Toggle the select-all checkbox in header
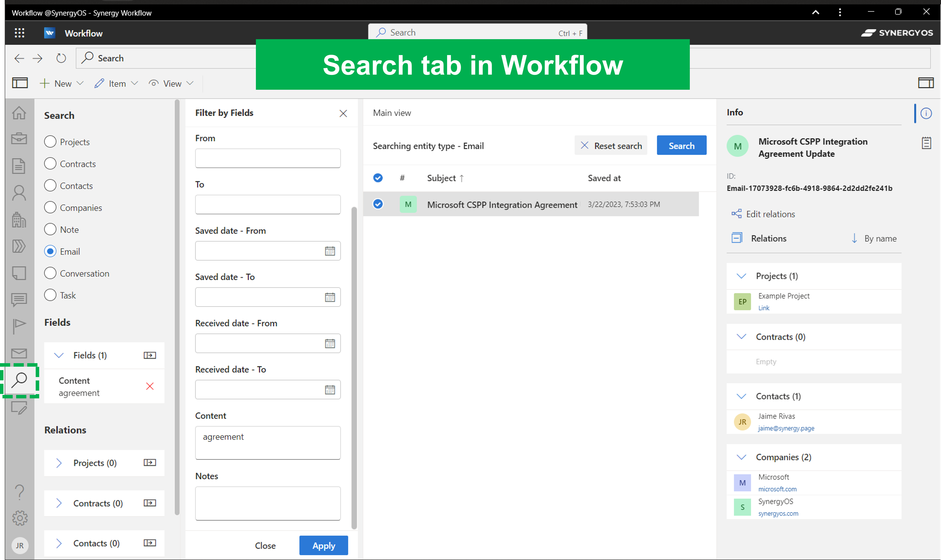This screenshot has height=560, width=941. (378, 178)
